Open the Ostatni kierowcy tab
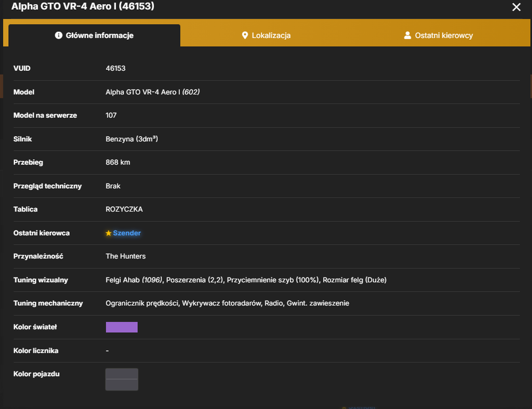The width and height of the screenshot is (532, 409). (438, 35)
